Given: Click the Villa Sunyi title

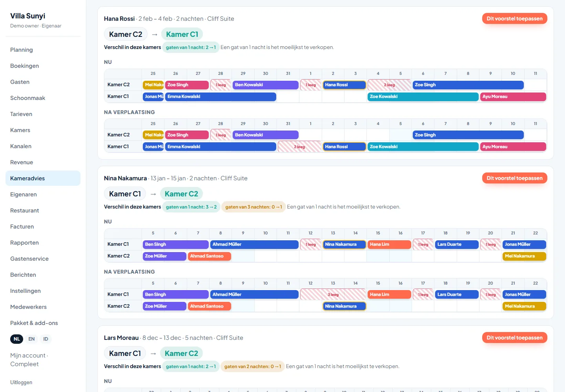Looking at the screenshot, I should point(27,16).
